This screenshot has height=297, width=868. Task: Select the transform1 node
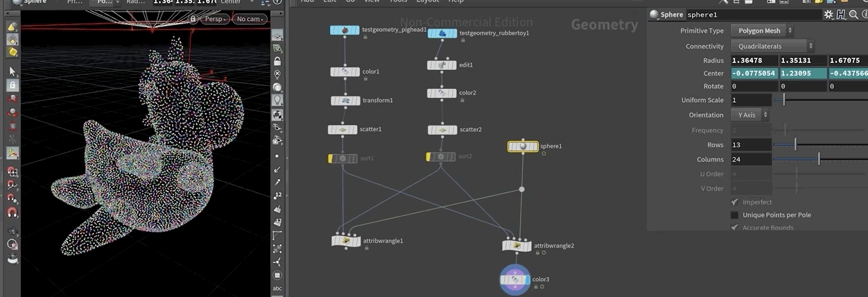coord(345,101)
